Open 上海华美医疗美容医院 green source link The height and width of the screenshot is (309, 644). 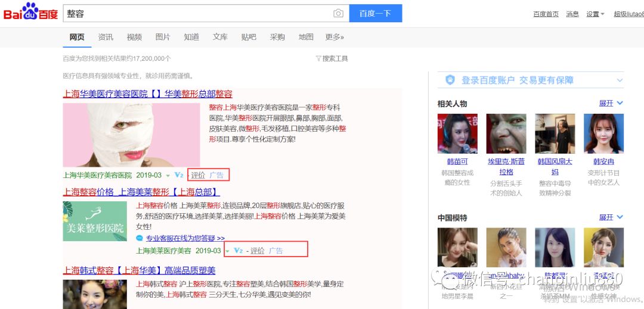click(x=97, y=176)
